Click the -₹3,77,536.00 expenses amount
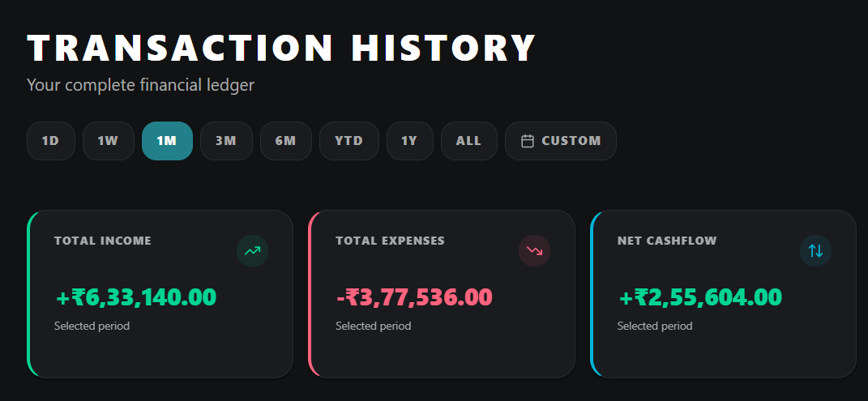 414,297
